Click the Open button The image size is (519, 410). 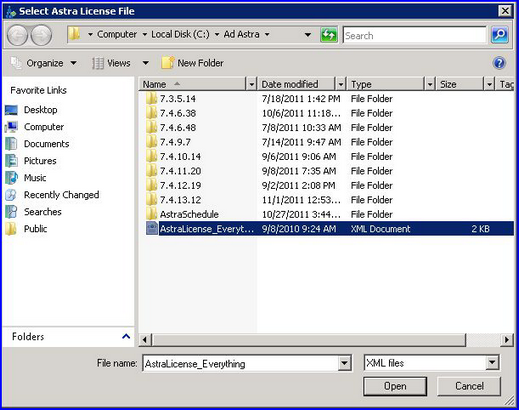[395, 386]
